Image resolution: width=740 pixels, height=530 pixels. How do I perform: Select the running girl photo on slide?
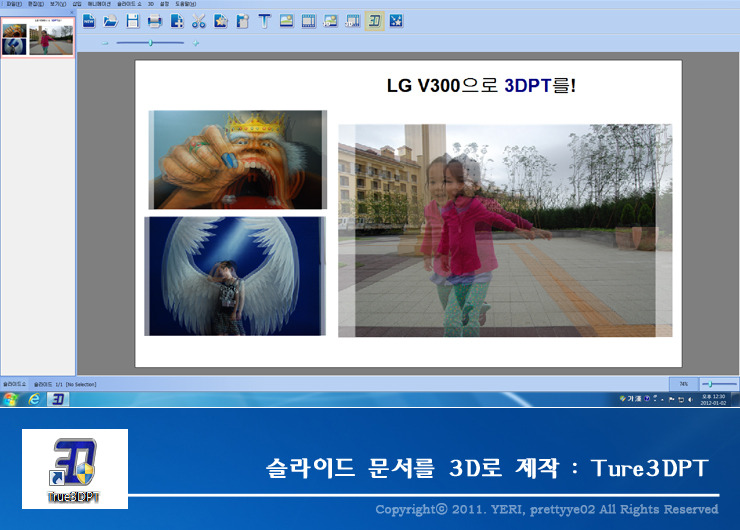click(505, 230)
